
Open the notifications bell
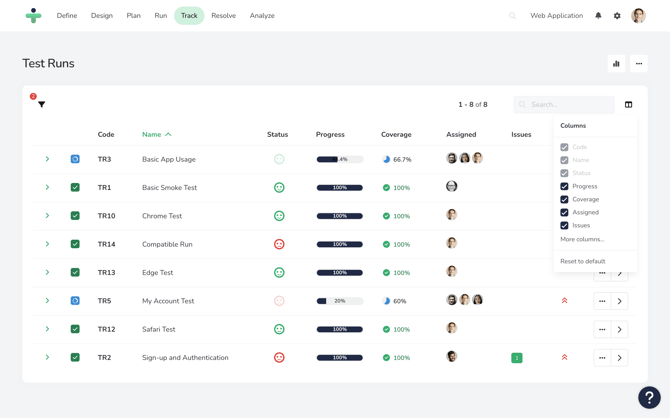coord(598,16)
